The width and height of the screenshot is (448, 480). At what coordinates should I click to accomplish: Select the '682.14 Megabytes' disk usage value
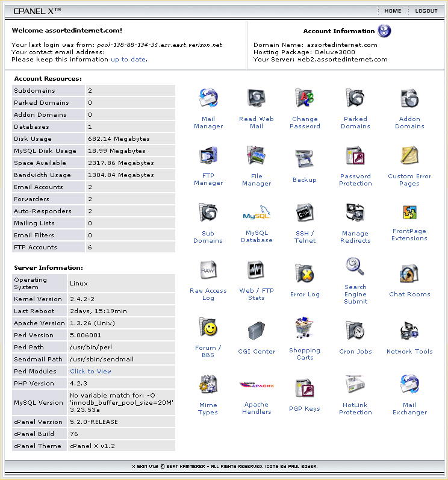(x=119, y=139)
